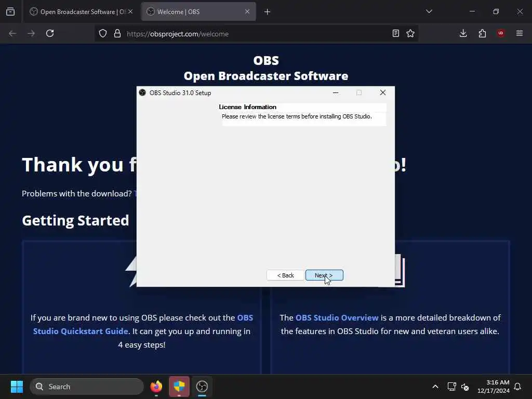Screen dimensions: 532x399
Task: Click the tracking protection shield icon
Action: [x=103, y=34]
